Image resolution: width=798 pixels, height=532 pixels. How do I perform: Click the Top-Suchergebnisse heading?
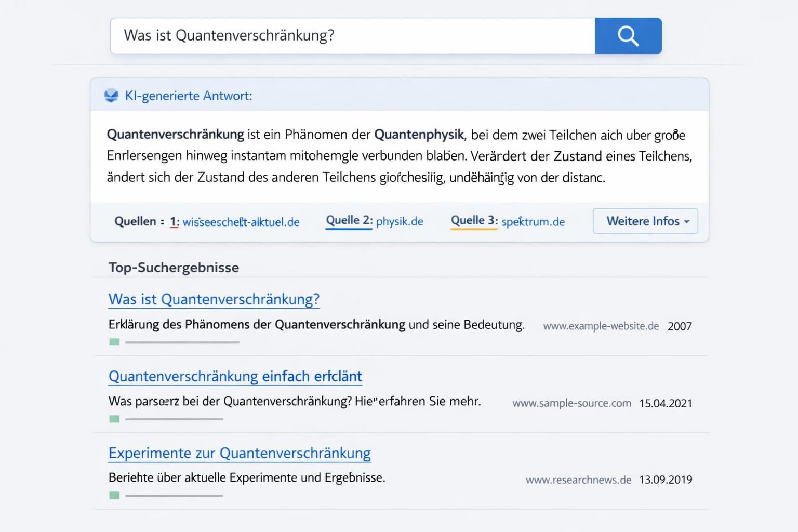coord(173,268)
